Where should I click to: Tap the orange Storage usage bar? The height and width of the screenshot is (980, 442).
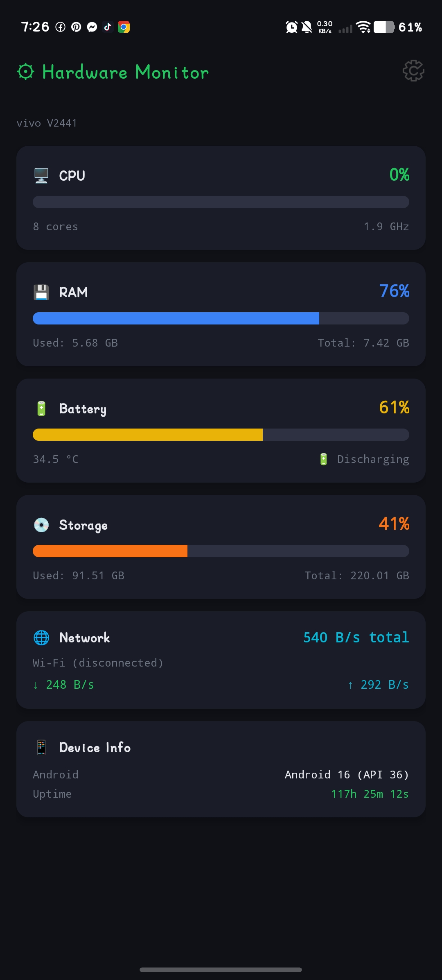point(110,551)
